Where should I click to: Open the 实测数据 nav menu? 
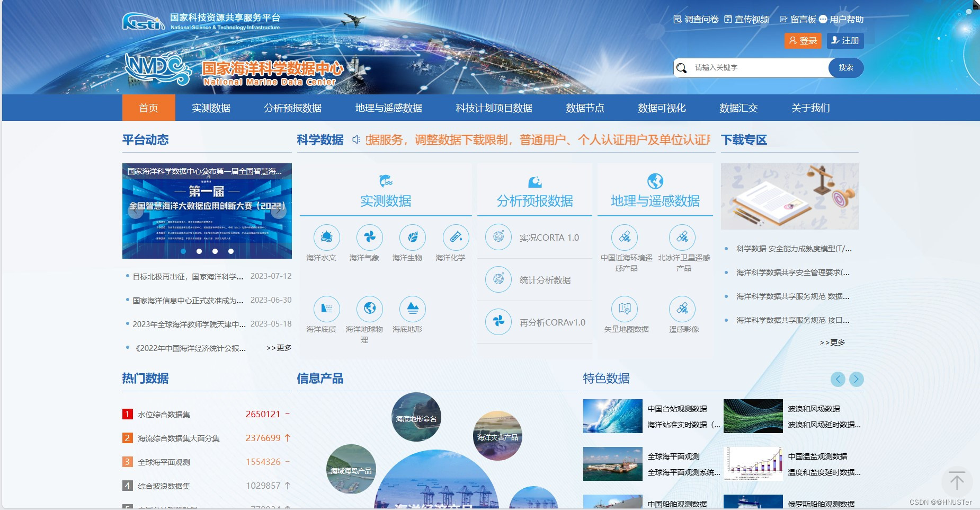(x=211, y=108)
